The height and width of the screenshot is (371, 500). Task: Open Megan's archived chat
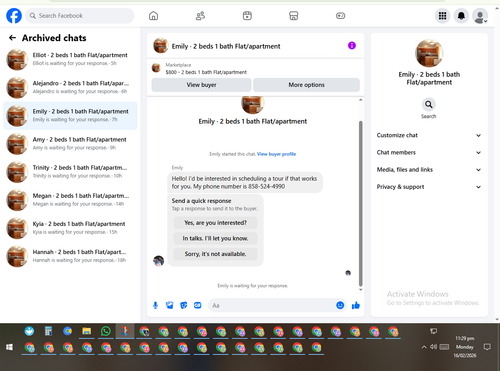tap(70, 200)
